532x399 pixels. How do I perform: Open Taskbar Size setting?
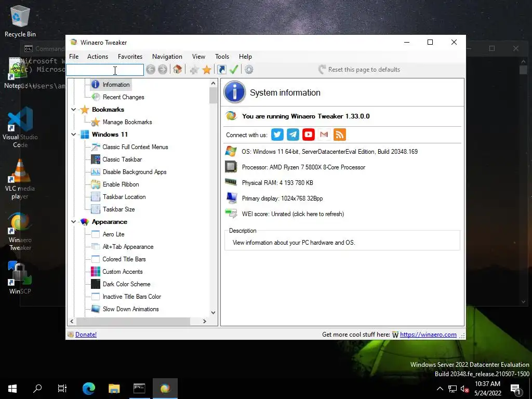coord(113,209)
